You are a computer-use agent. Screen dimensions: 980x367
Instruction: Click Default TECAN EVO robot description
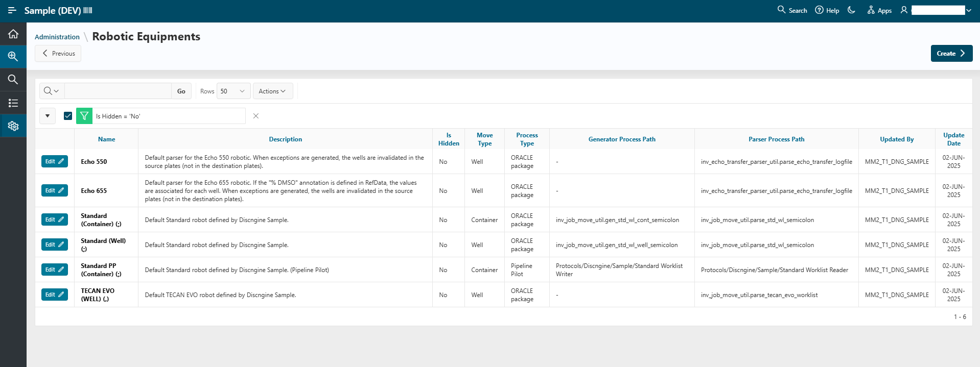220,295
